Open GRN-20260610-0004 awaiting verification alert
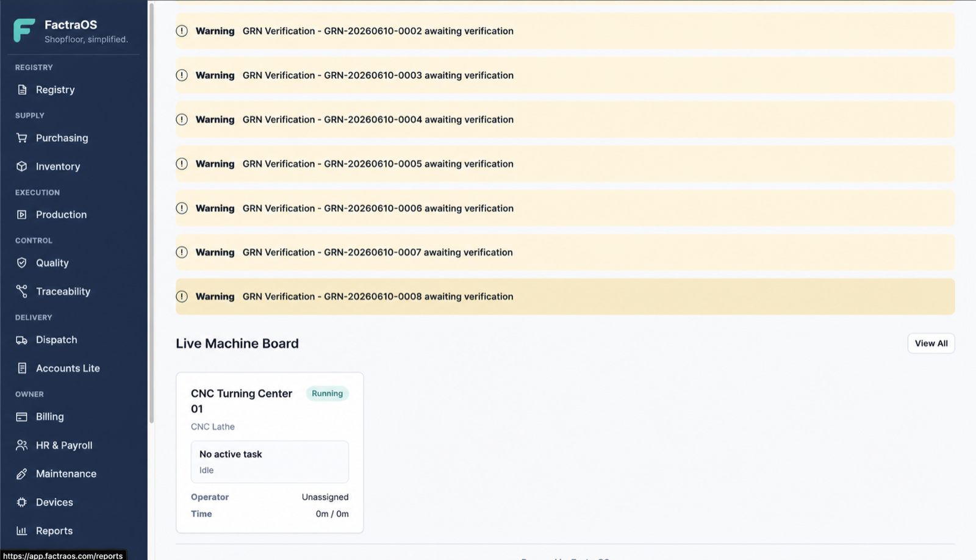The image size is (976, 560). (565, 120)
